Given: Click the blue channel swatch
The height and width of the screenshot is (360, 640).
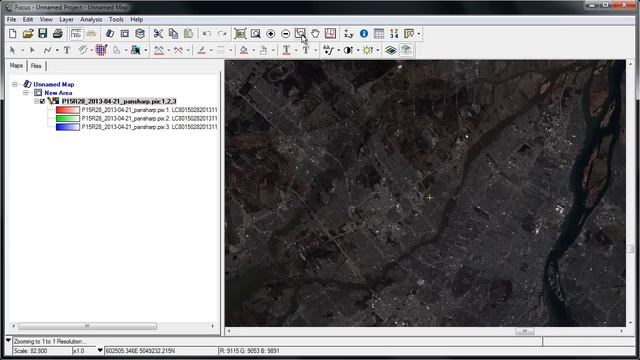Looking at the screenshot, I should [x=68, y=127].
